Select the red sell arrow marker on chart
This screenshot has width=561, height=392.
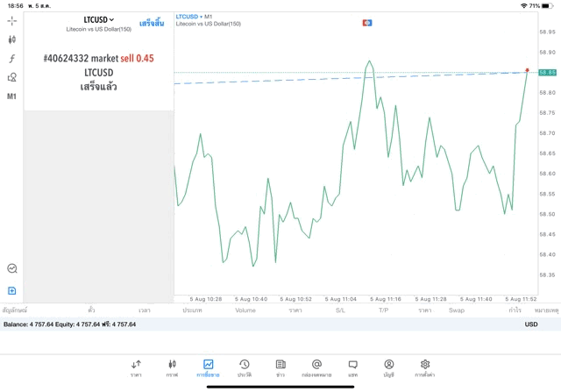coord(527,70)
